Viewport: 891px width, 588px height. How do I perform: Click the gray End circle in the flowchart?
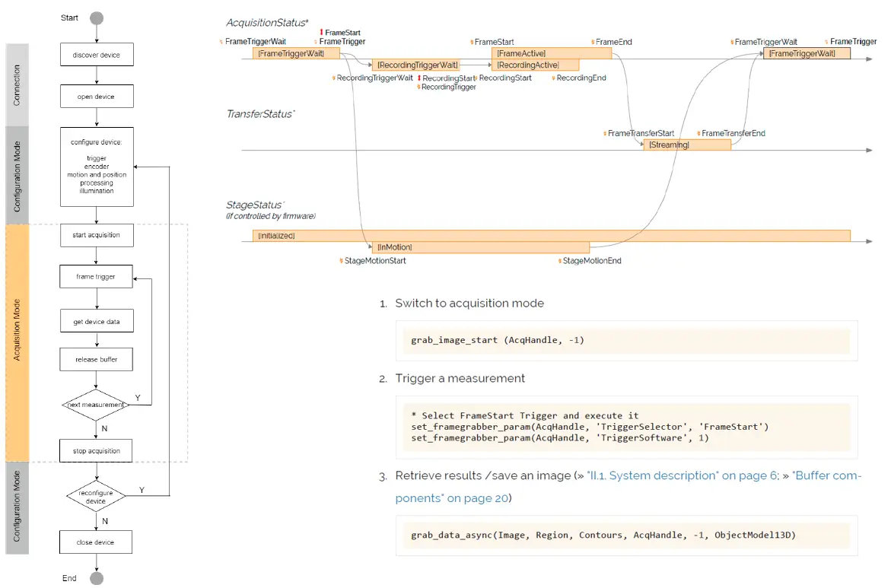pos(97,578)
